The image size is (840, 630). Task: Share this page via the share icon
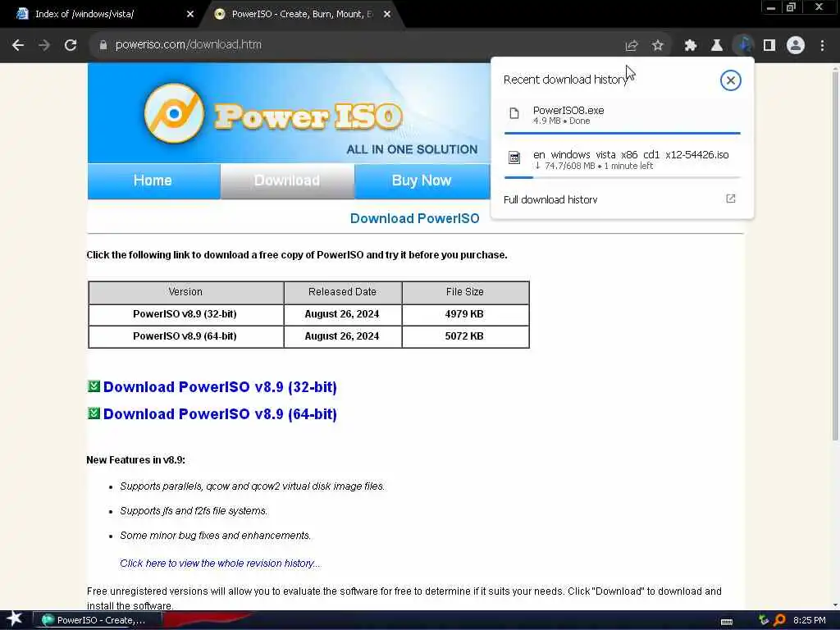click(632, 46)
